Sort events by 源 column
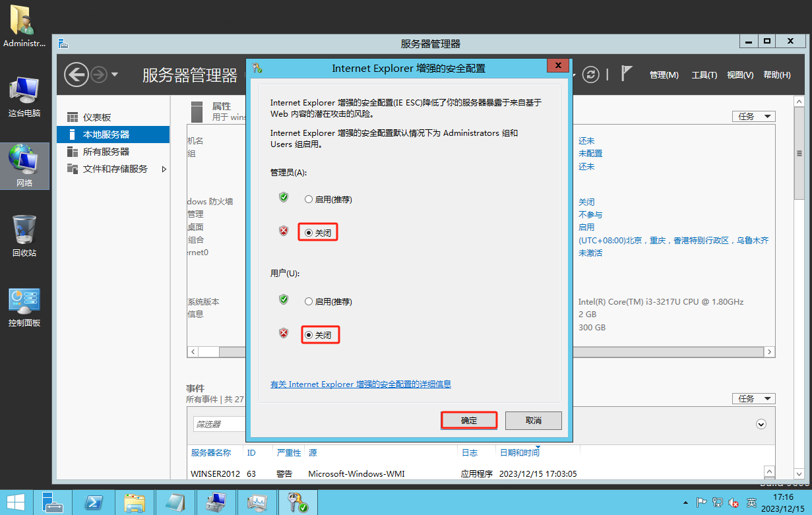The image size is (812, 515). (x=313, y=453)
